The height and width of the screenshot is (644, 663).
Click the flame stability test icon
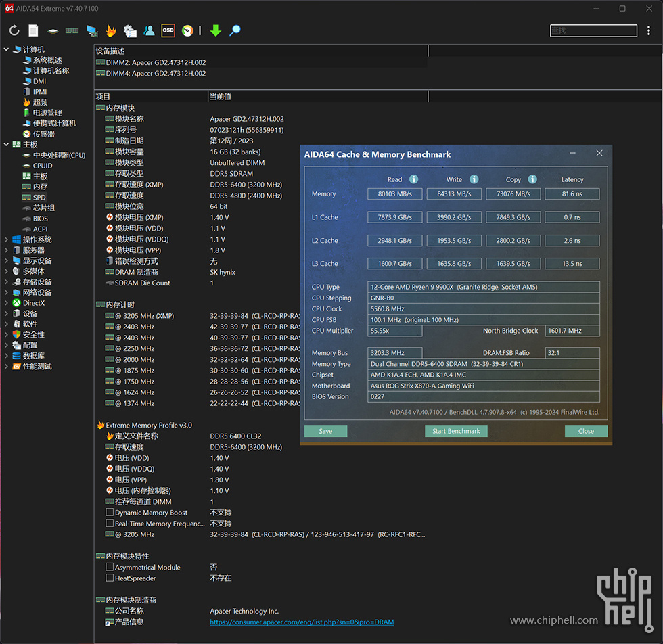[x=111, y=30]
